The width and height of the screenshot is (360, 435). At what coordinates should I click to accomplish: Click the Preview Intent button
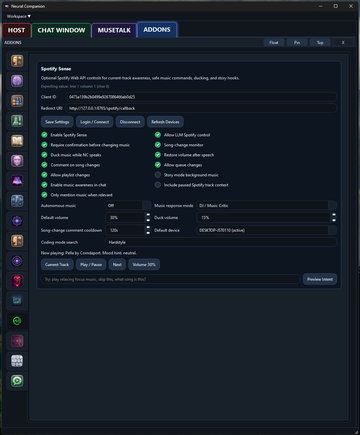320,279
